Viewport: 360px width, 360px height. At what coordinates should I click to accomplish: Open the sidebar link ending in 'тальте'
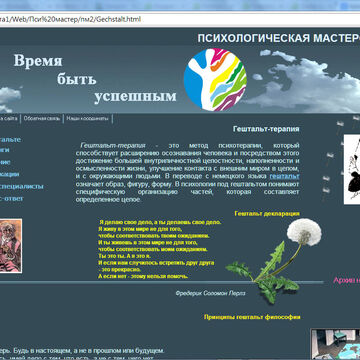(x=10, y=139)
